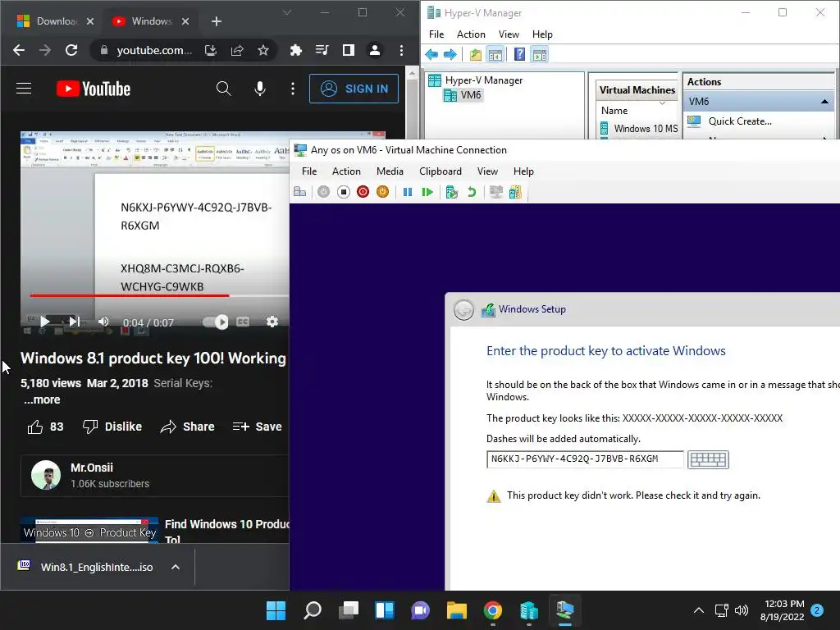This screenshot has height=630, width=840.
Task: Click the orange Save state icon in VM toolbar
Action: pos(382,192)
